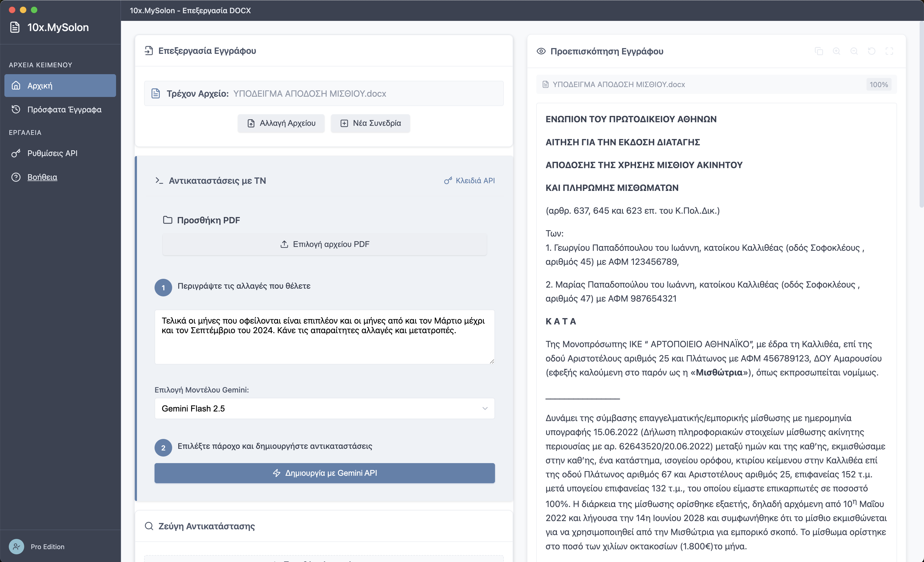The image size is (924, 562).
Task: Enter fullscreen mode for the preview
Action: click(x=890, y=51)
